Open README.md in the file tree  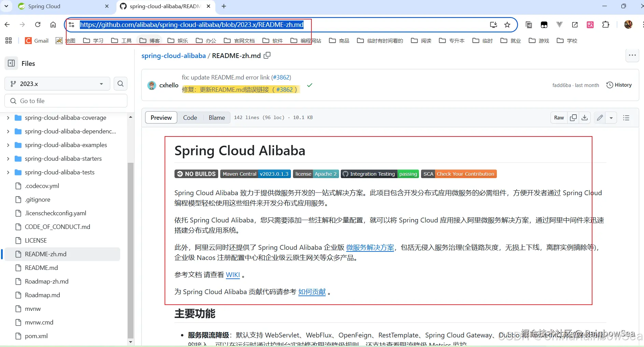(x=41, y=268)
